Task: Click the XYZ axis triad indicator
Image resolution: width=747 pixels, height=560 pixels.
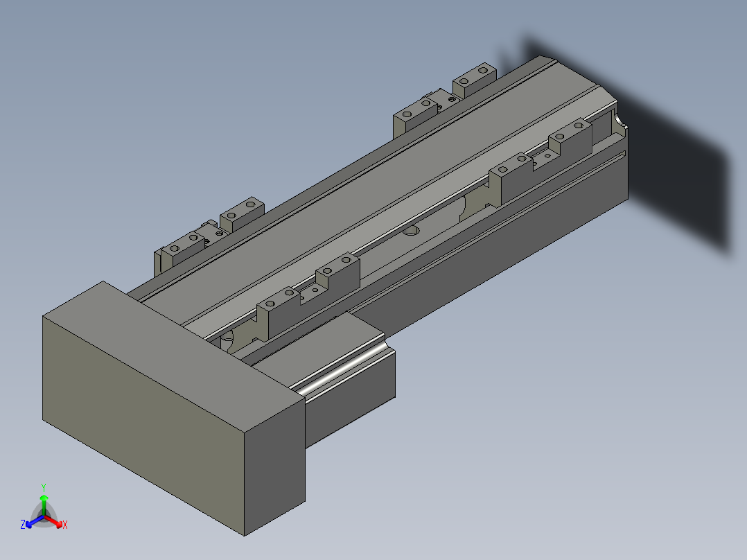Action: tap(44, 509)
